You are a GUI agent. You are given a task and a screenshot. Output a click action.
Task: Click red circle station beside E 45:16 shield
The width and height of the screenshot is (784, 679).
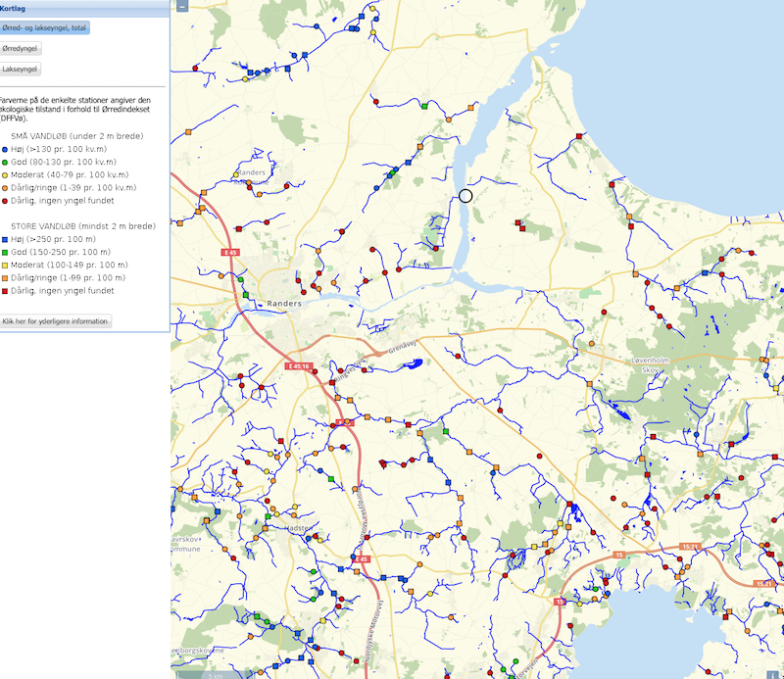(x=316, y=371)
